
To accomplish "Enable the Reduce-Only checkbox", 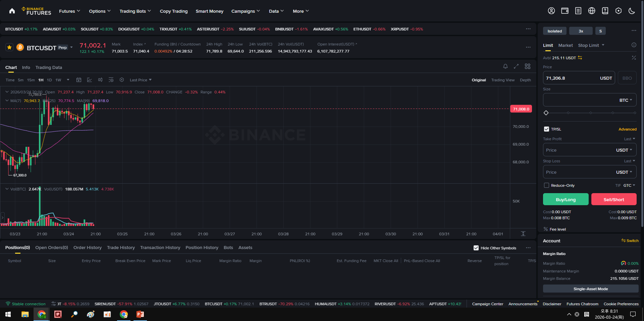I will (546, 185).
